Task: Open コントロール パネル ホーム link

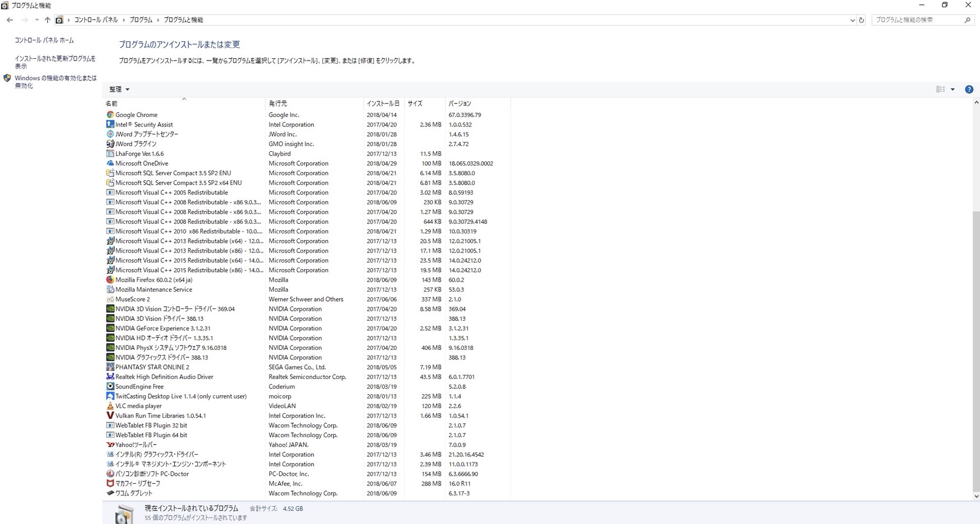Action: tap(44, 40)
